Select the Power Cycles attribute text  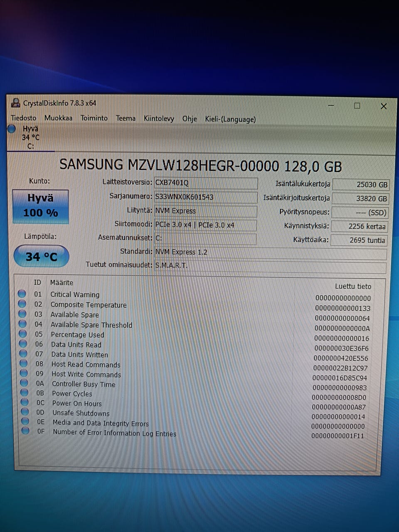(72, 394)
